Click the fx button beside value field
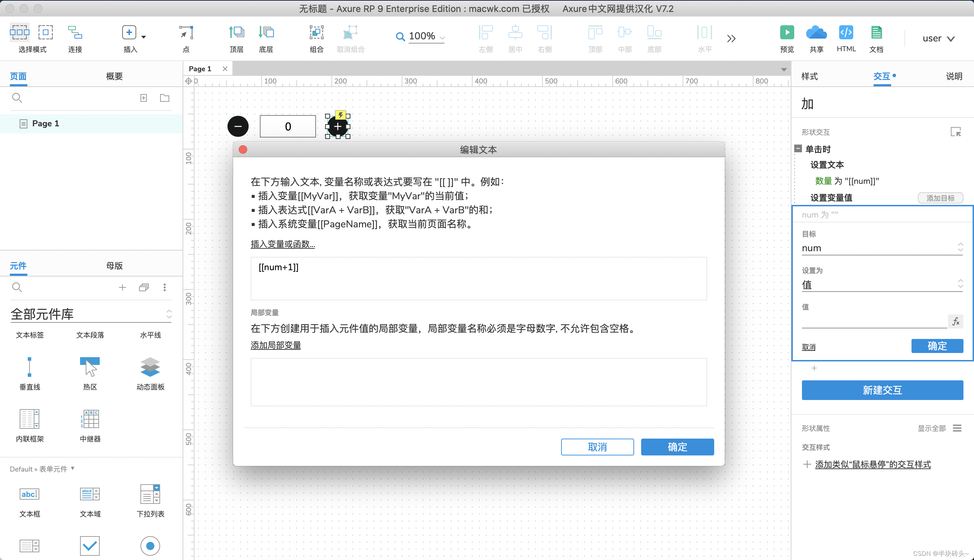The width and height of the screenshot is (974, 560). point(956,321)
